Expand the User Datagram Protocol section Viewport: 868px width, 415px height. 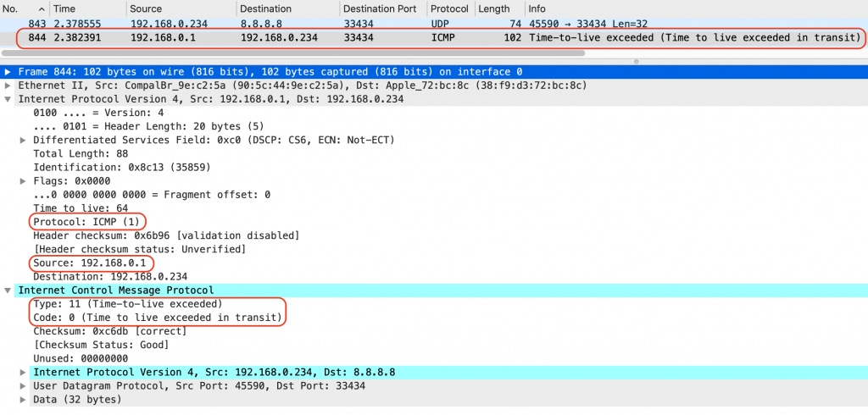[x=23, y=385]
